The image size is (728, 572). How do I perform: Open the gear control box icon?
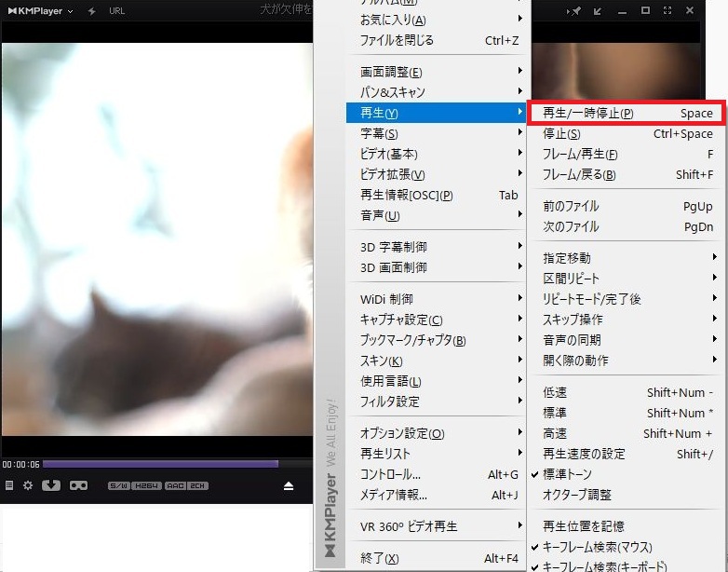(28, 485)
